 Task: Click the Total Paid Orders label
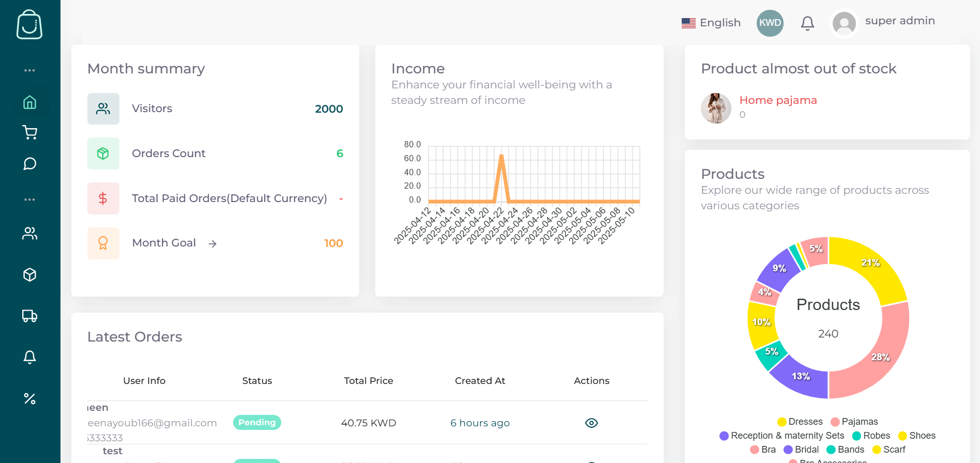(229, 198)
